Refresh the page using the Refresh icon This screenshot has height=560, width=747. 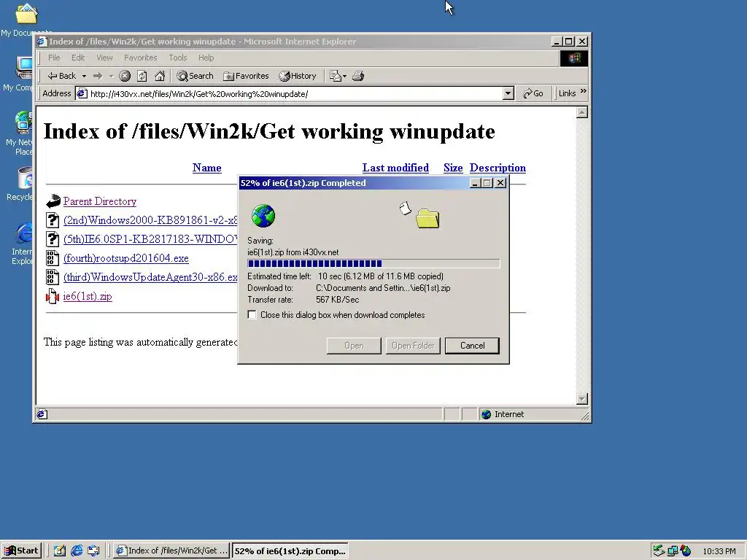[142, 76]
